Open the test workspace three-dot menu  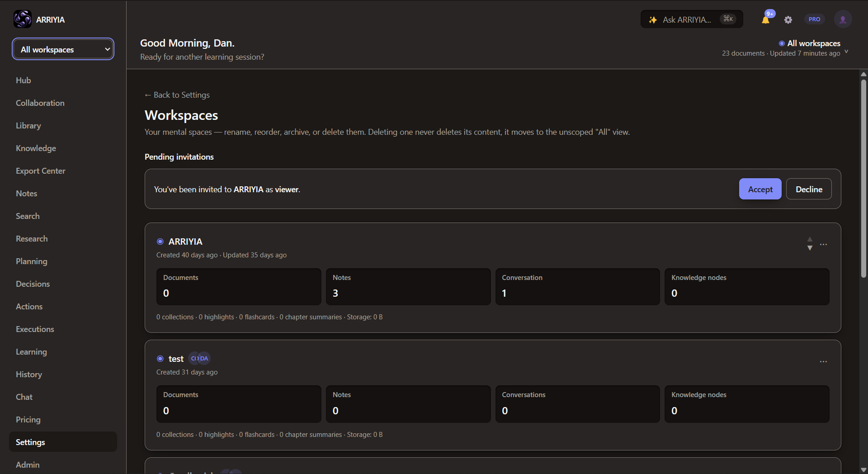click(x=823, y=361)
